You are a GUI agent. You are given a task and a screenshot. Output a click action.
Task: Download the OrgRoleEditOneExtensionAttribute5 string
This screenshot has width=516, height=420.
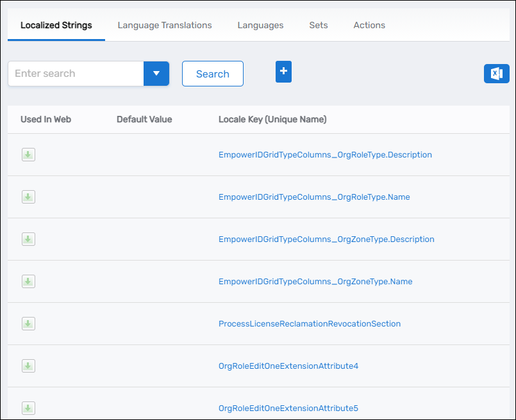pos(28,408)
